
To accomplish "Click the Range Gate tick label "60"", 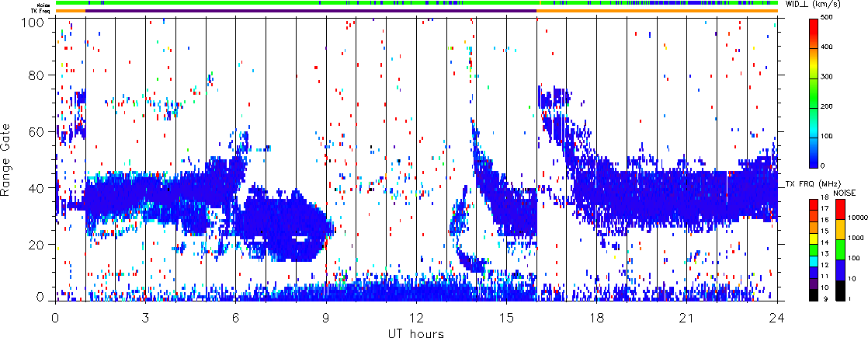I will [37, 131].
